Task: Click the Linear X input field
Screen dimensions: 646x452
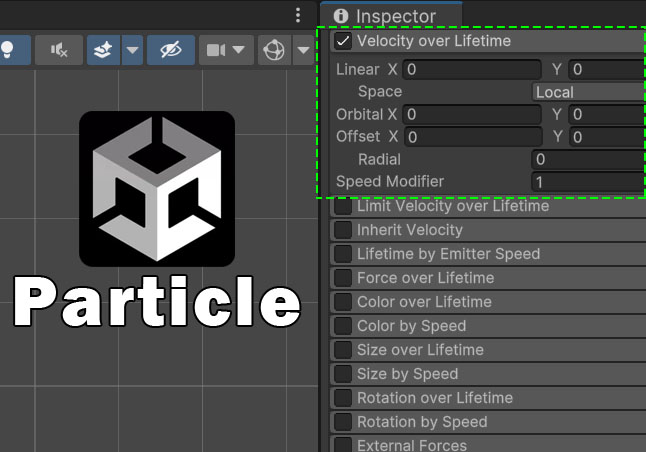Action: tap(472, 70)
